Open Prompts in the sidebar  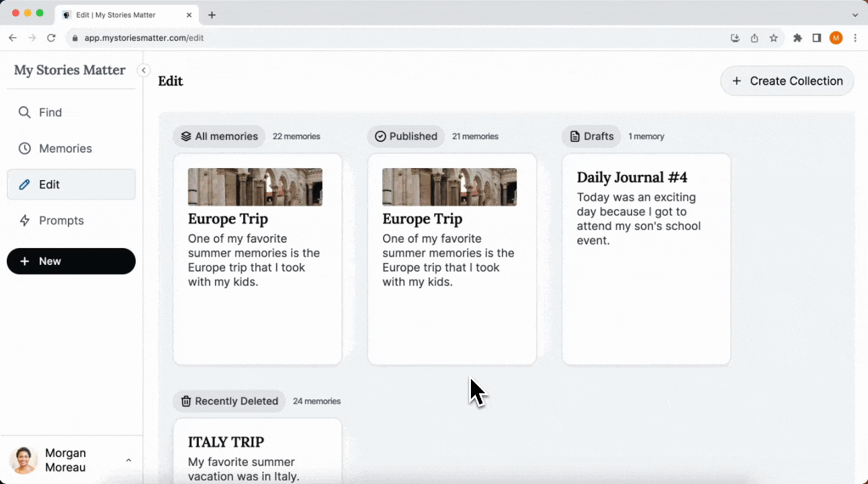[71, 220]
